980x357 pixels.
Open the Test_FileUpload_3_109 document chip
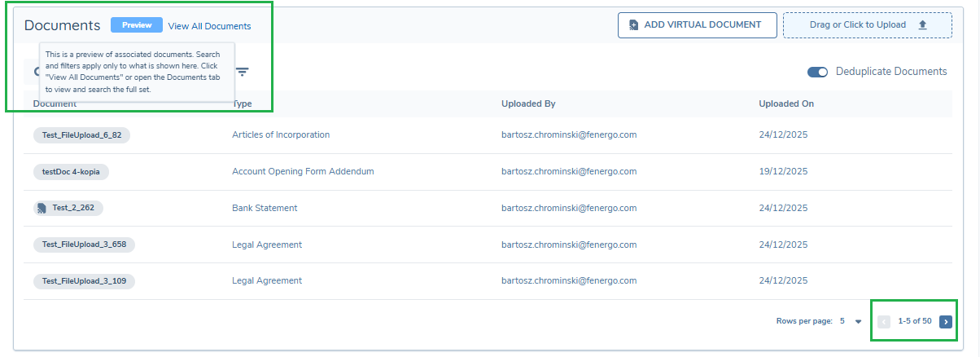coord(84,281)
